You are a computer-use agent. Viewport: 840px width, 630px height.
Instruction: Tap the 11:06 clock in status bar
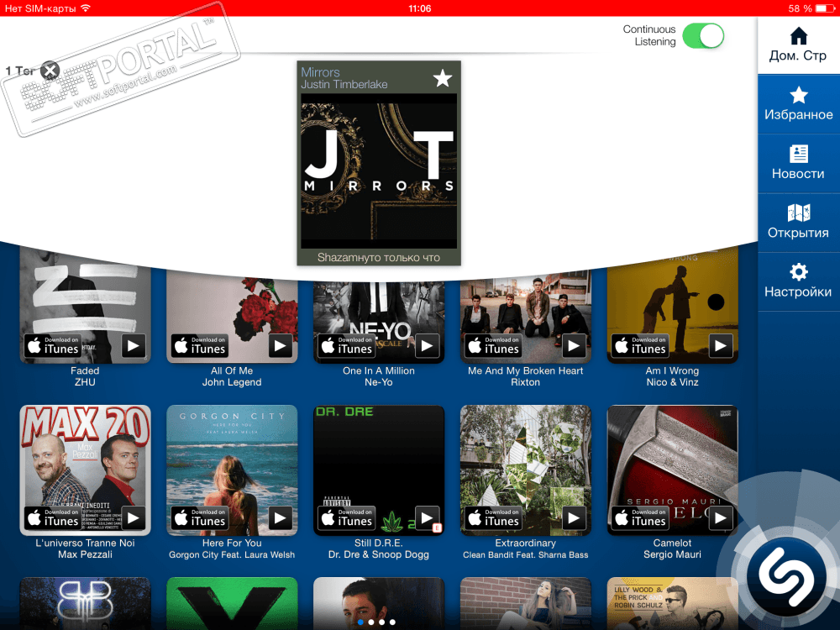(x=419, y=8)
